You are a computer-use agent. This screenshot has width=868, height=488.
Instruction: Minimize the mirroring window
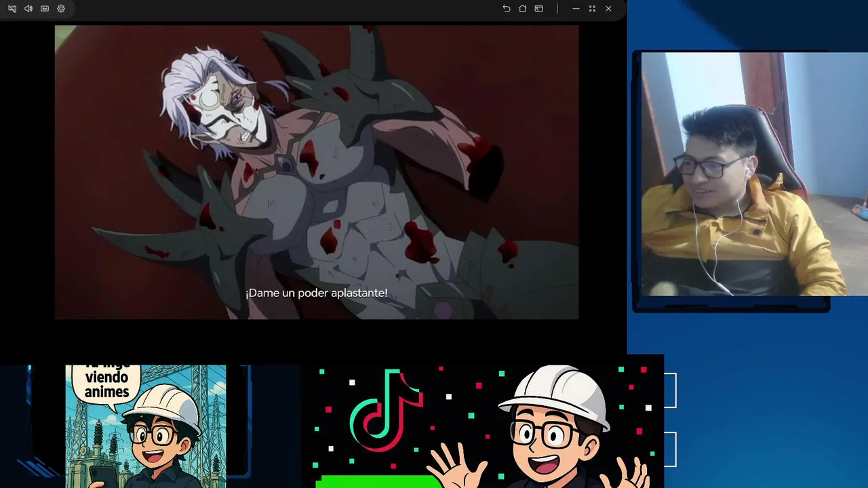tap(576, 9)
